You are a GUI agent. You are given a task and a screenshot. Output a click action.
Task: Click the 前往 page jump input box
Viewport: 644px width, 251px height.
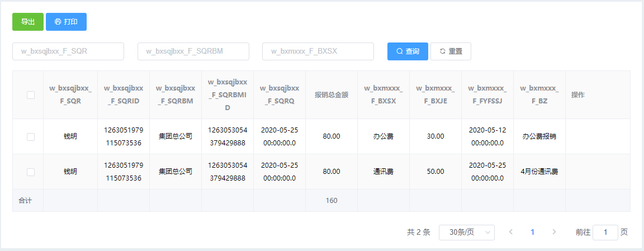[605, 233]
